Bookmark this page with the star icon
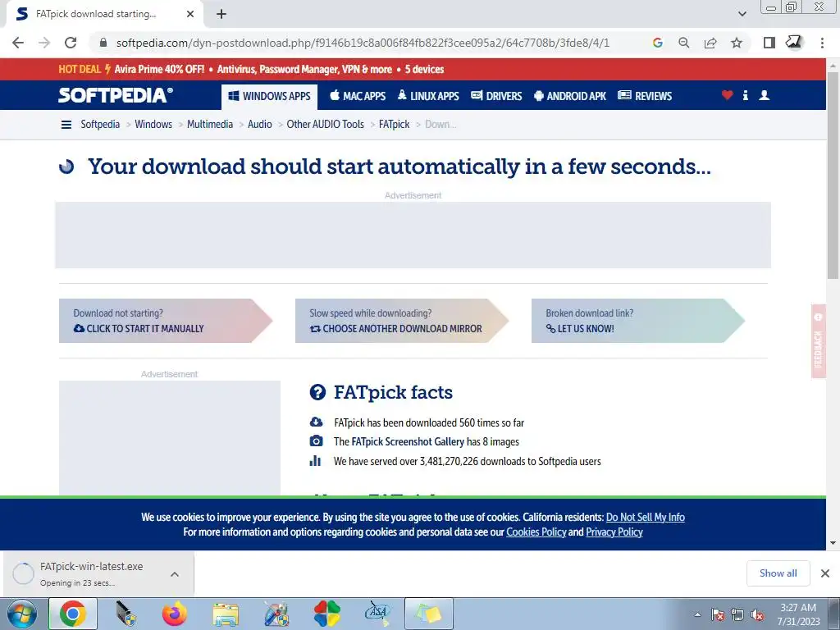Viewport: 840px width, 630px height. tap(737, 43)
